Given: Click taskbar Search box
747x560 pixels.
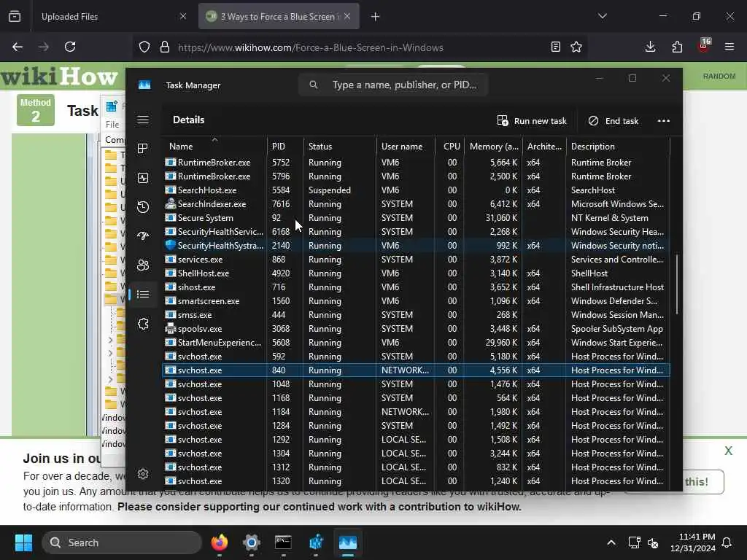Looking at the screenshot, I should tap(122, 542).
